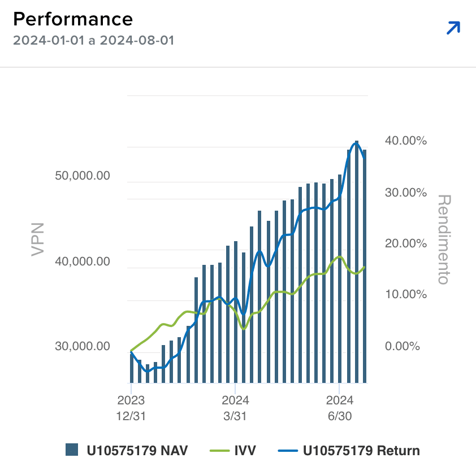The width and height of the screenshot is (476, 471).
Task: Toggle the U10575179 Return legend label
Action: tap(361, 450)
